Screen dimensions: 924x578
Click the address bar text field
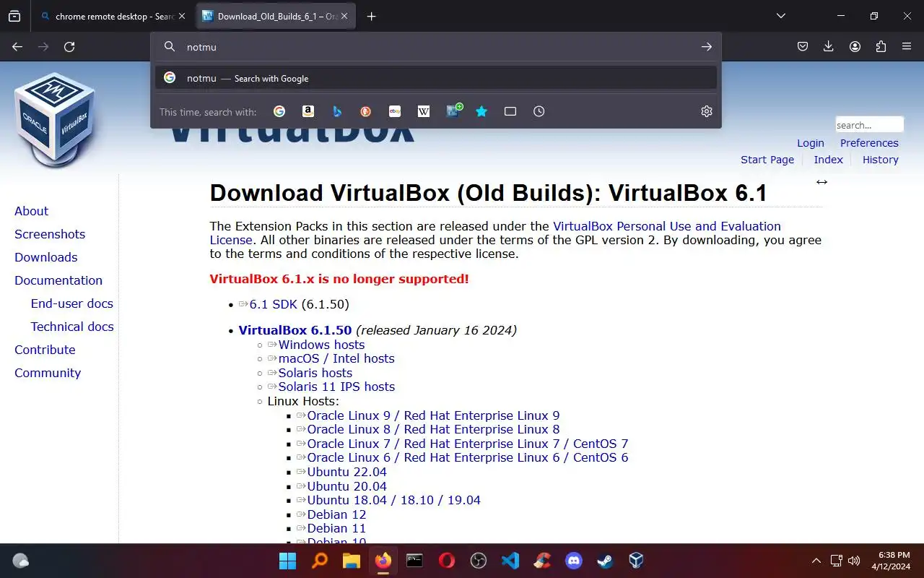pos(437,46)
